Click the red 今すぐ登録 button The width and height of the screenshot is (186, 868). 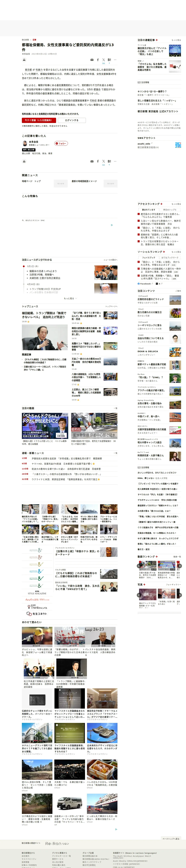tap(39, 120)
